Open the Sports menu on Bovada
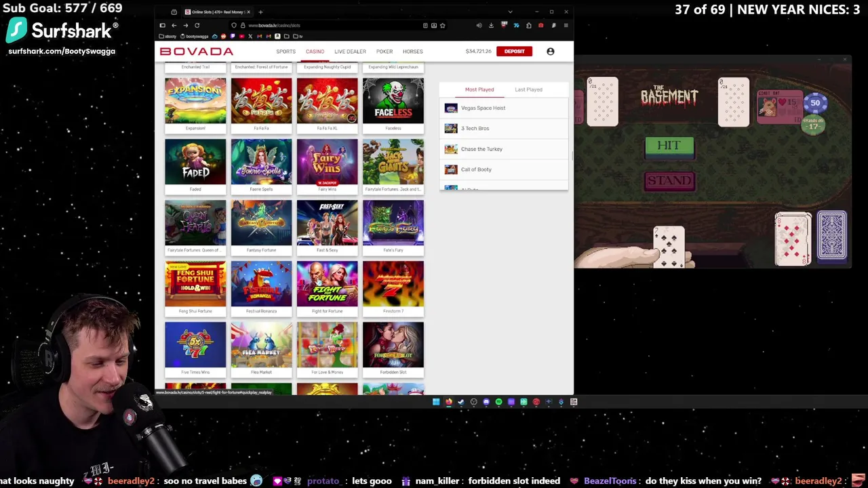Screen dimensions: 868x488 (x=285, y=52)
